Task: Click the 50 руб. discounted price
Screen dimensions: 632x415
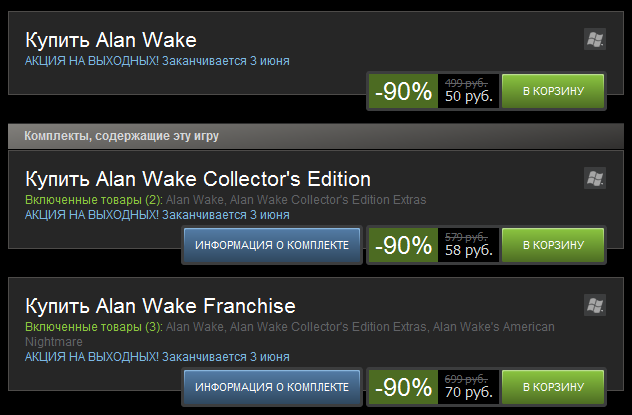Action: pyautogui.click(x=469, y=96)
